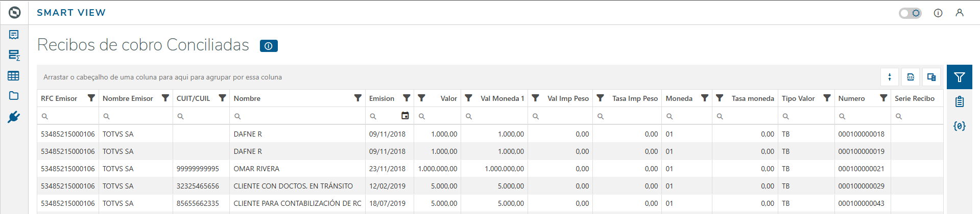This screenshot has height=214, width=980.
Task: Open the filter panel funnel button
Action: 959,77
